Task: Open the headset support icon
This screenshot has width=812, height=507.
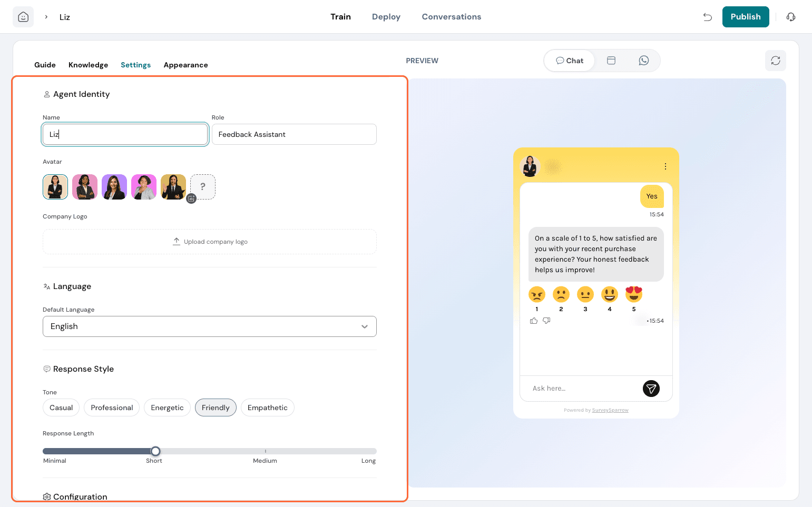Action: tap(790, 17)
